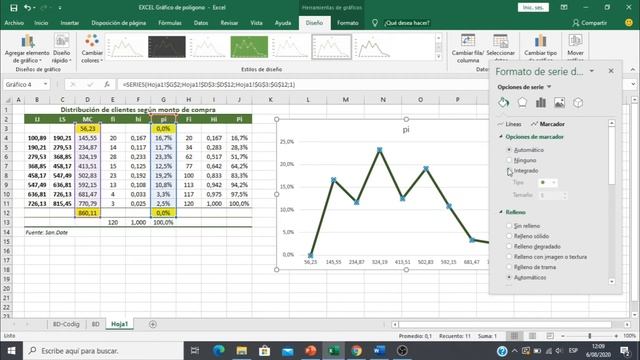The width and height of the screenshot is (640, 360).
Task: Click the Compartir button
Action: [590, 23]
